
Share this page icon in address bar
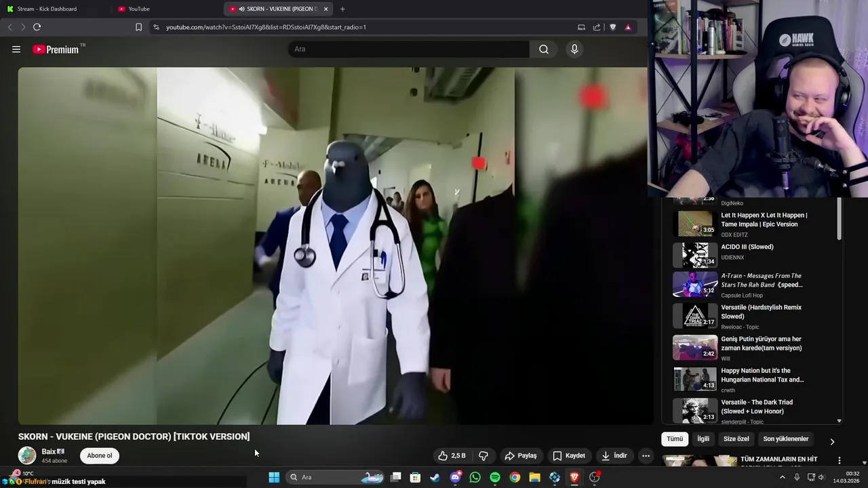click(597, 27)
